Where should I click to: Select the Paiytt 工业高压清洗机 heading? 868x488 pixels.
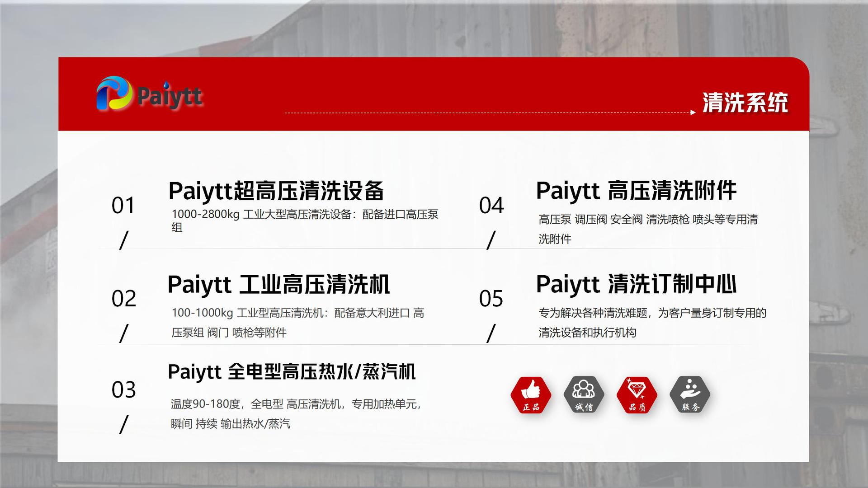278,285
